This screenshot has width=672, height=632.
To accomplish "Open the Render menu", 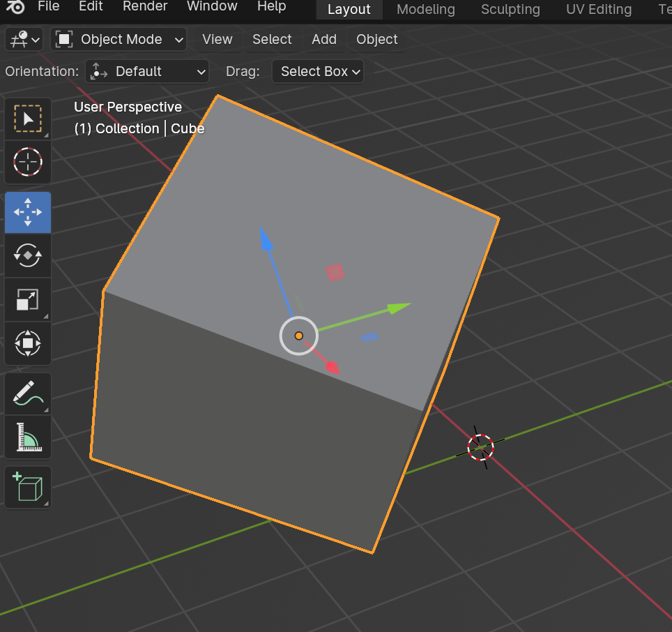I will [145, 7].
